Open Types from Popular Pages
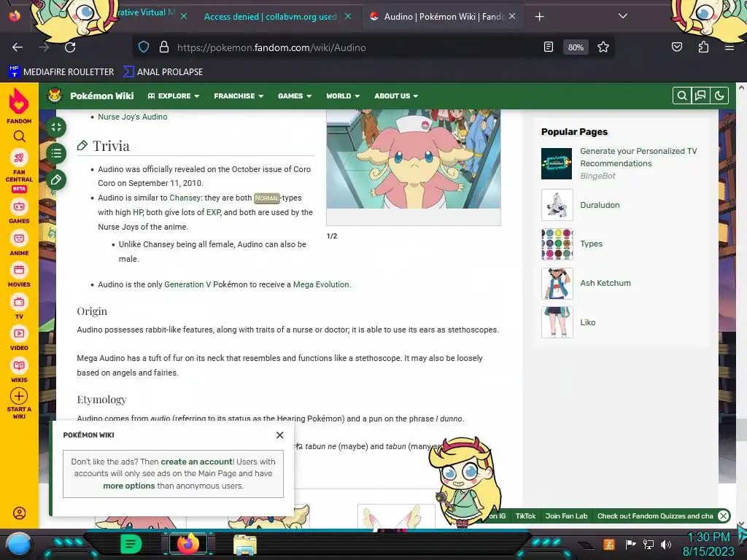The height and width of the screenshot is (560, 747). pyautogui.click(x=591, y=244)
